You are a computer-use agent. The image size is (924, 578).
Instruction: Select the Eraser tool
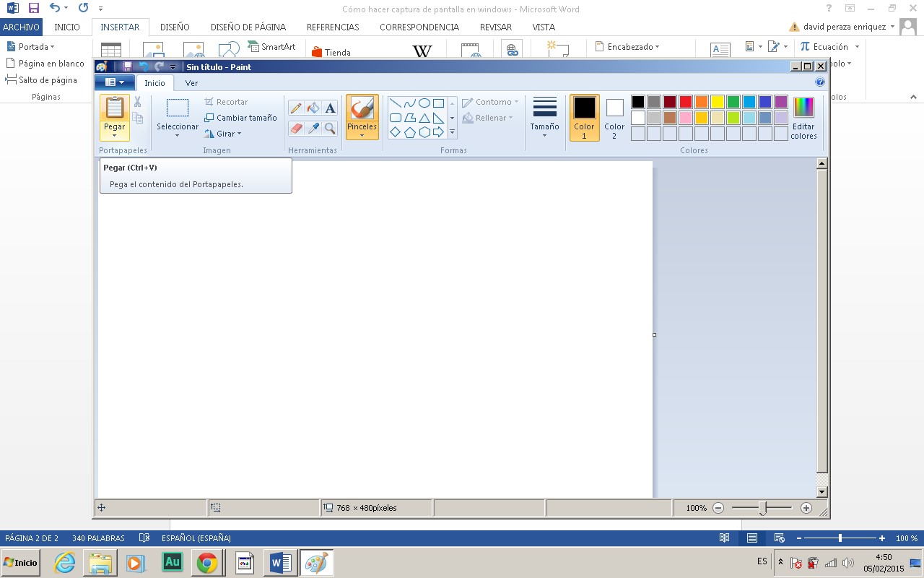point(296,128)
